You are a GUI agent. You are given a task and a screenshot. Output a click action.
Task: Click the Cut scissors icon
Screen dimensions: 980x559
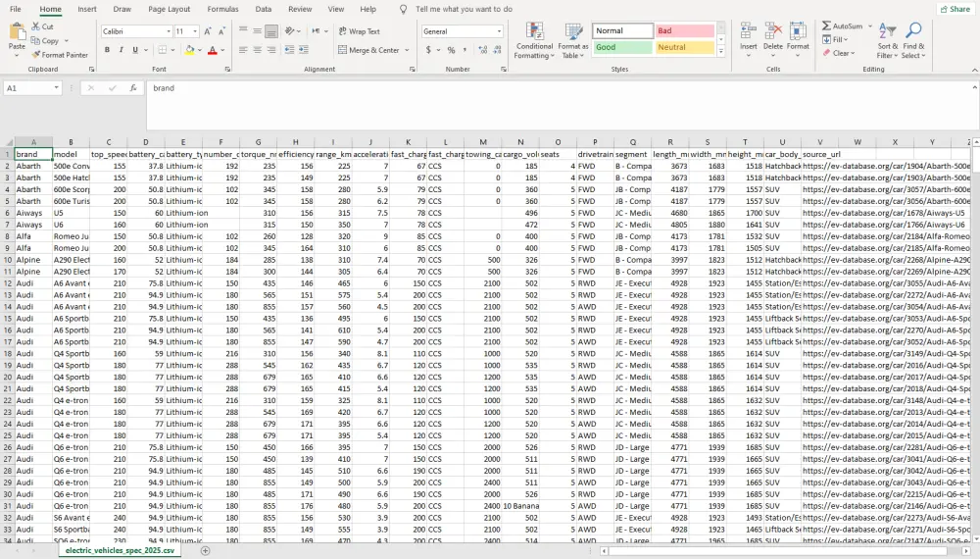pos(36,26)
